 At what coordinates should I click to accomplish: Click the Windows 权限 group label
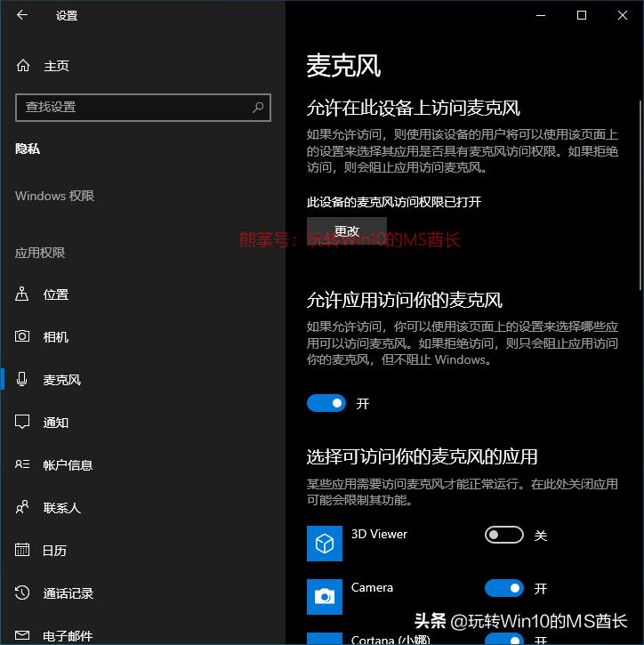point(54,196)
